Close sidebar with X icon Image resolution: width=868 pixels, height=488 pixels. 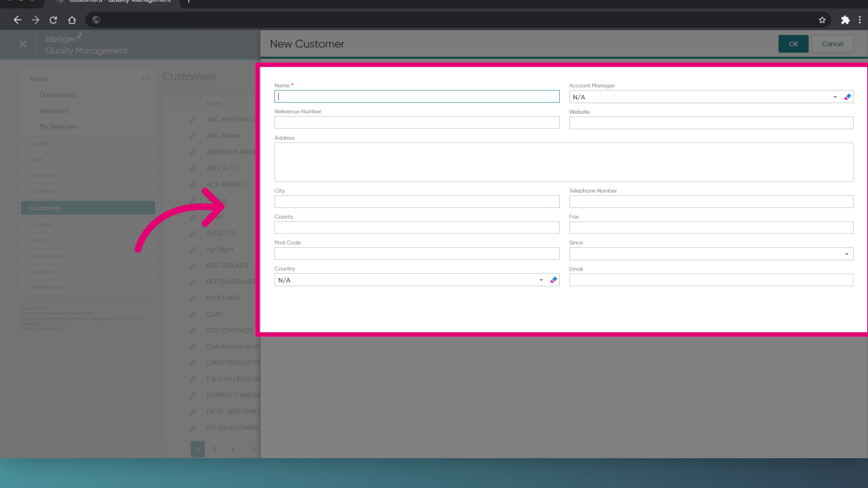point(23,44)
